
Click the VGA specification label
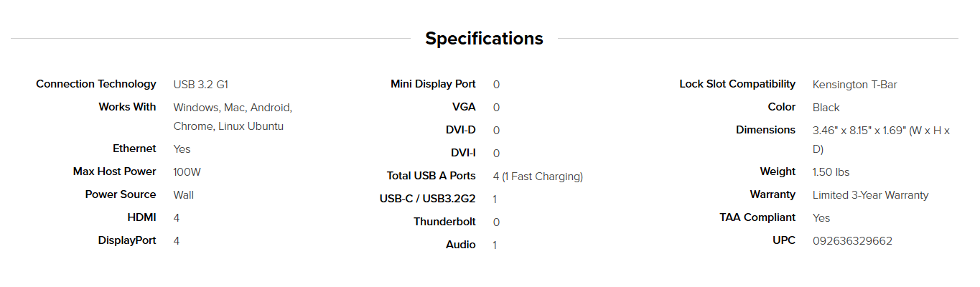point(464,107)
